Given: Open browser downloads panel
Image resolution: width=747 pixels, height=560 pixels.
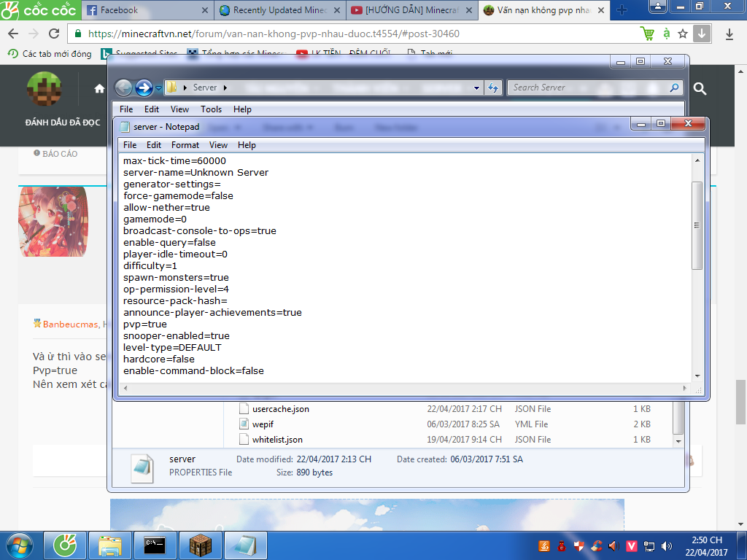Looking at the screenshot, I should click(x=729, y=34).
